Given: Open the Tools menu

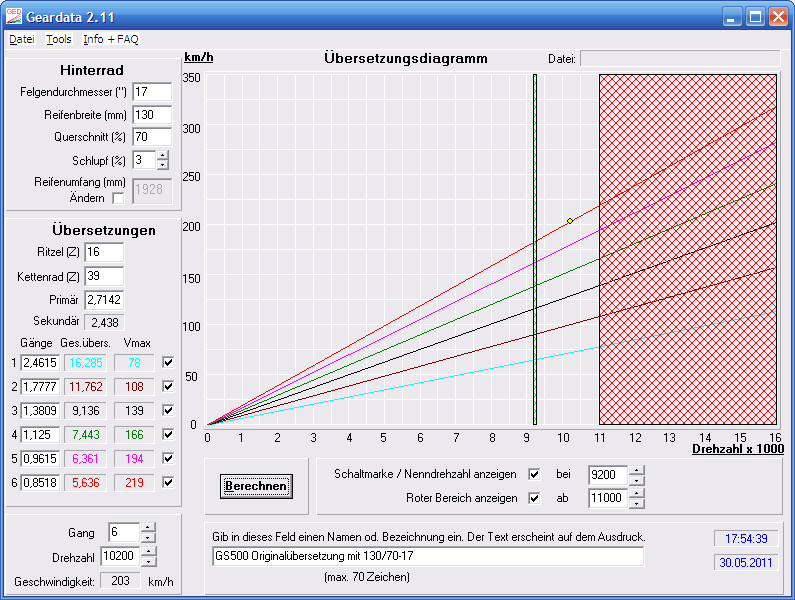Looking at the screenshot, I should point(59,39).
